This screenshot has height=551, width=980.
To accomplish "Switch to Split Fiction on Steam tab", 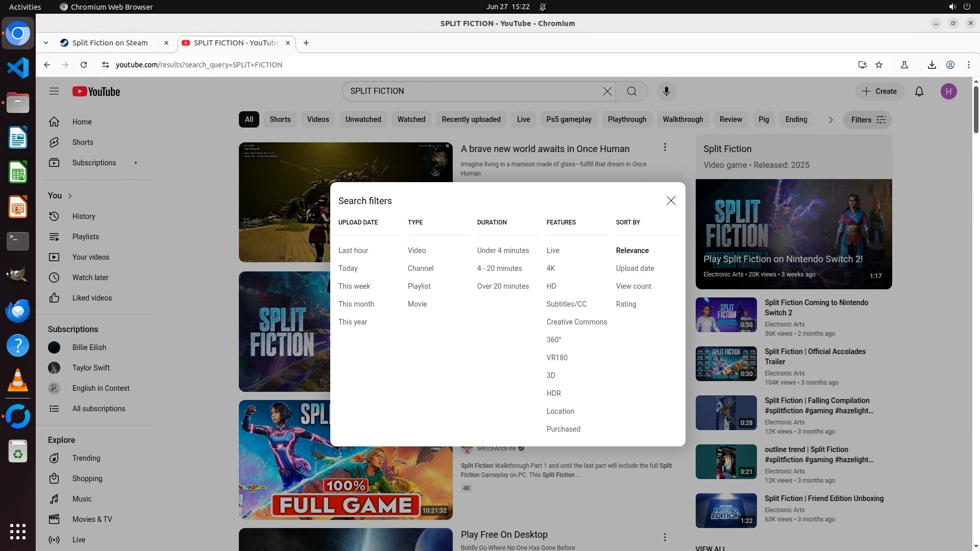I will click(x=110, y=43).
